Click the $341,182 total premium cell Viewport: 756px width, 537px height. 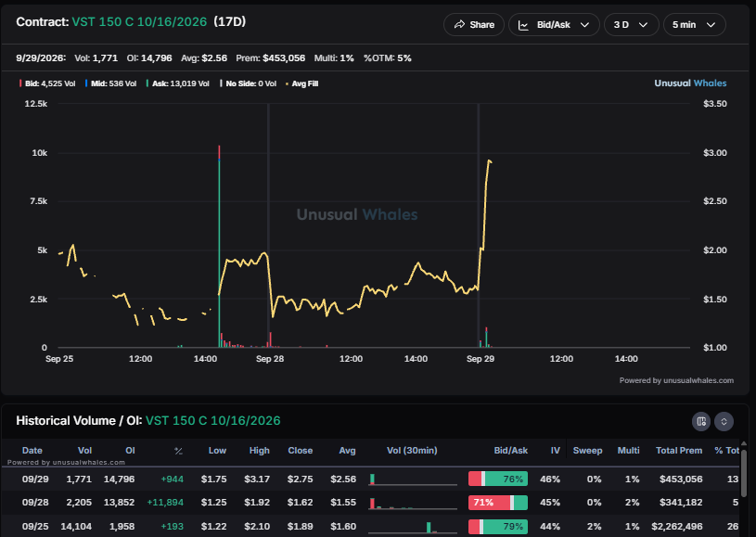tap(681, 503)
